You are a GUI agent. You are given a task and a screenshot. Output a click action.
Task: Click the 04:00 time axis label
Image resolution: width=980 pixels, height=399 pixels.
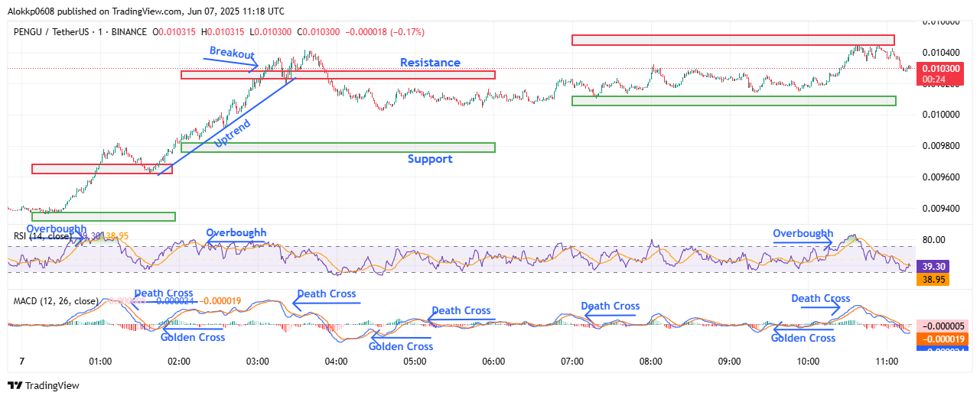click(x=337, y=362)
